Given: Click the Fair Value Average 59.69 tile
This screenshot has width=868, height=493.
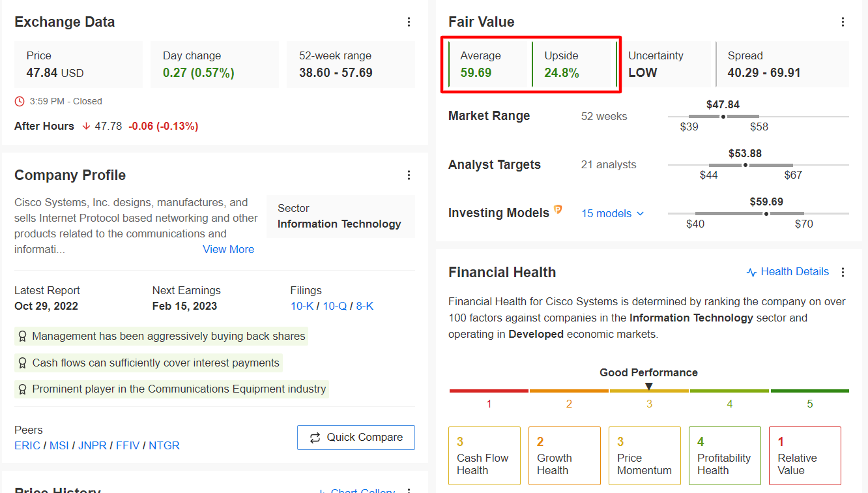Looking at the screenshot, I should pyautogui.click(x=489, y=65).
